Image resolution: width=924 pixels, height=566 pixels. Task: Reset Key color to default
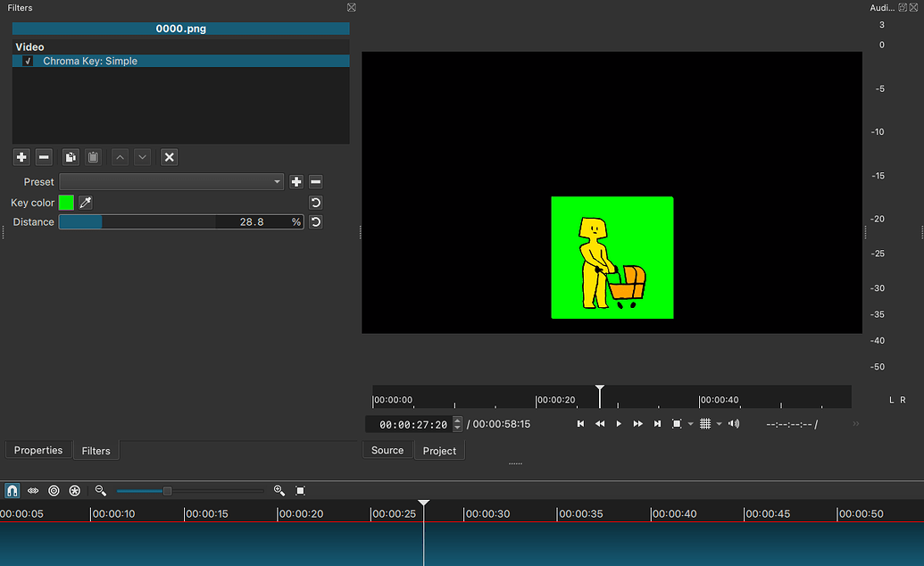pyautogui.click(x=316, y=203)
